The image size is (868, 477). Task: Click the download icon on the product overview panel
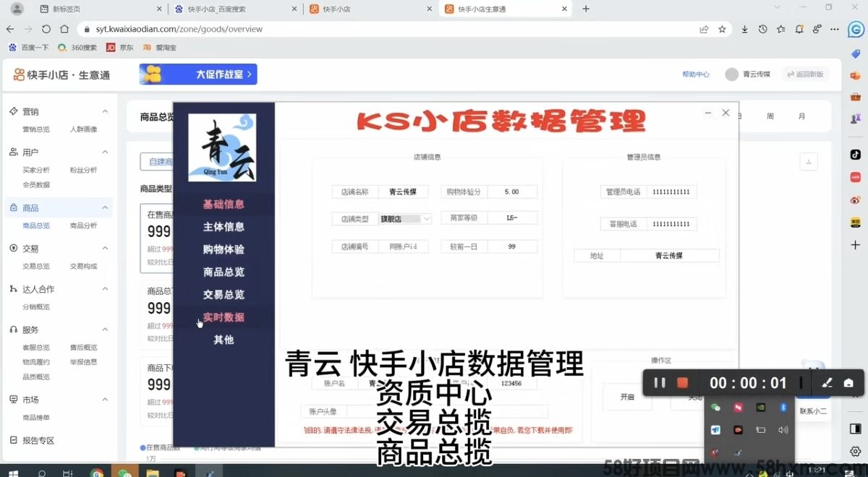[809, 162]
